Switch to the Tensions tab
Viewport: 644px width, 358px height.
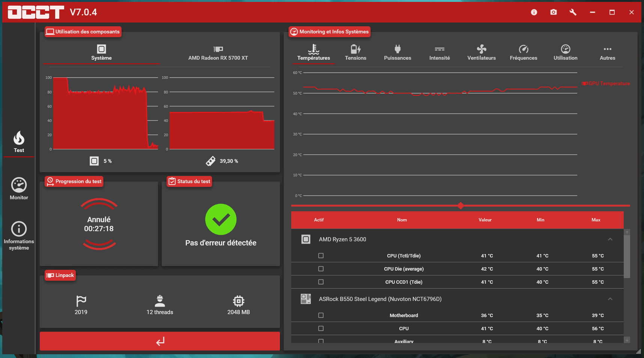pyautogui.click(x=356, y=53)
